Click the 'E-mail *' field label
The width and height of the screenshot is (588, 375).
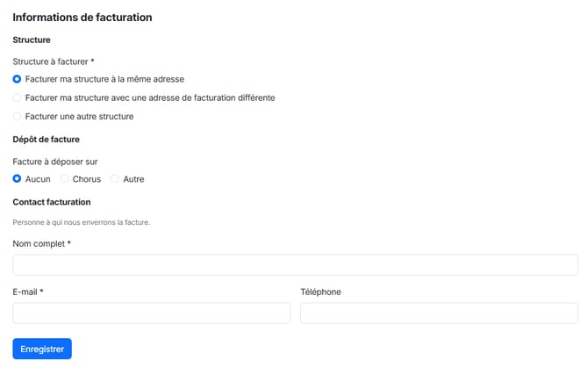click(x=28, y=292)
